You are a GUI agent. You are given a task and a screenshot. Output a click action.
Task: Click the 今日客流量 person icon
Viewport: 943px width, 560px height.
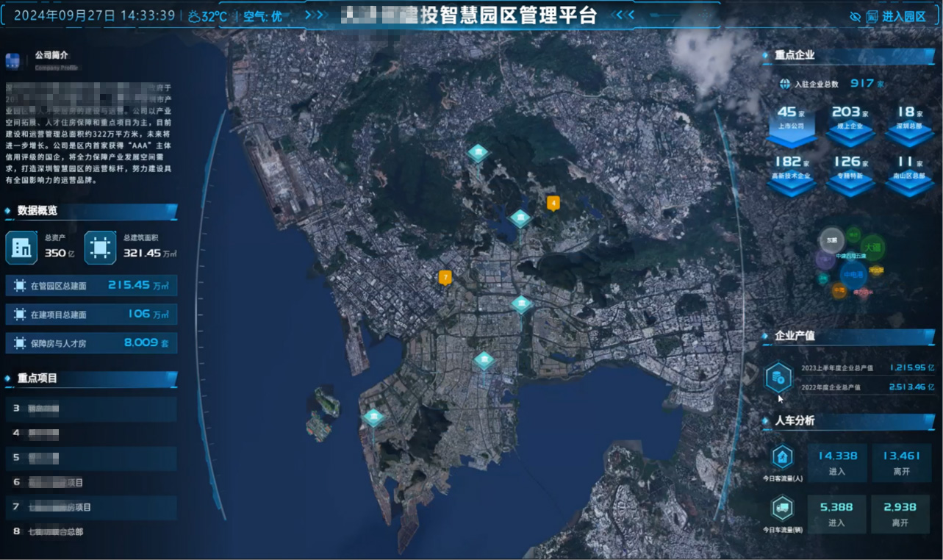click(x=782, y=457)
